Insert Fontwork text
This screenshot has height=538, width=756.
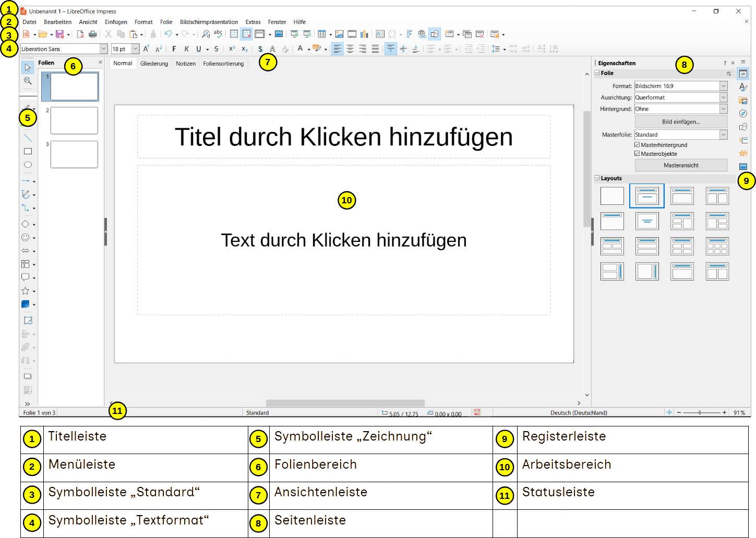(410, 34)
